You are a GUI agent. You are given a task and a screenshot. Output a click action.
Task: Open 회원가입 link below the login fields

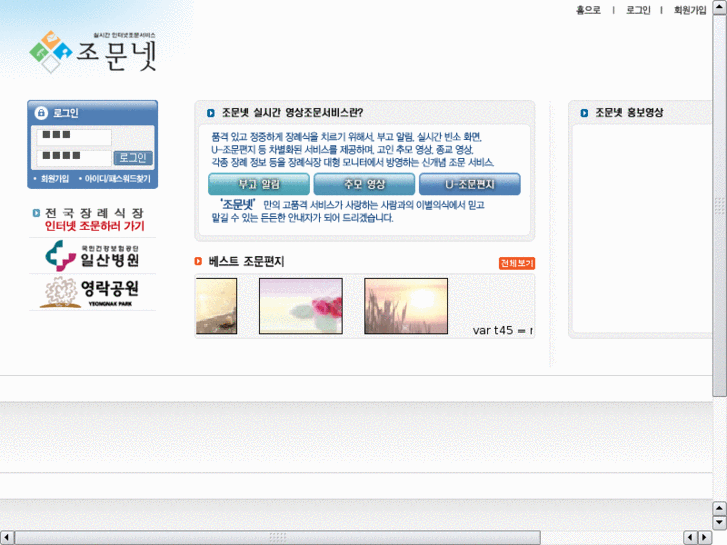tap(55, 179)
